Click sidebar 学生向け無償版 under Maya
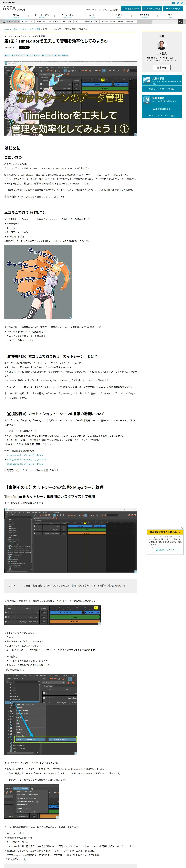186x868 pixels. pos(162,109)
